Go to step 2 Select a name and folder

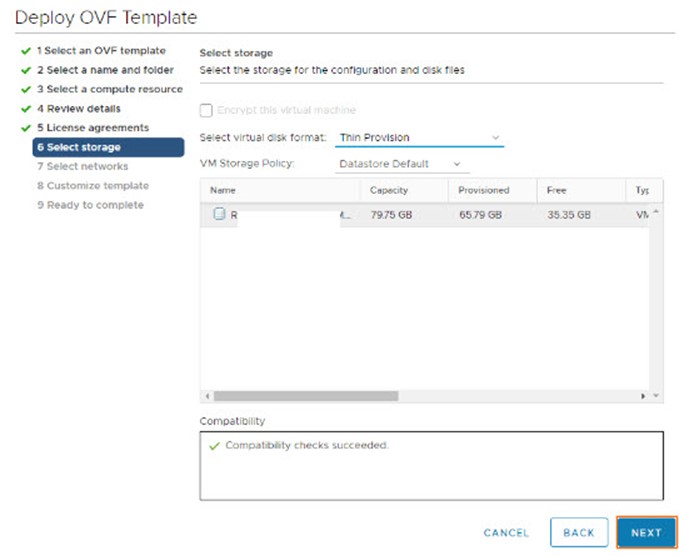(x=105, y=70)
